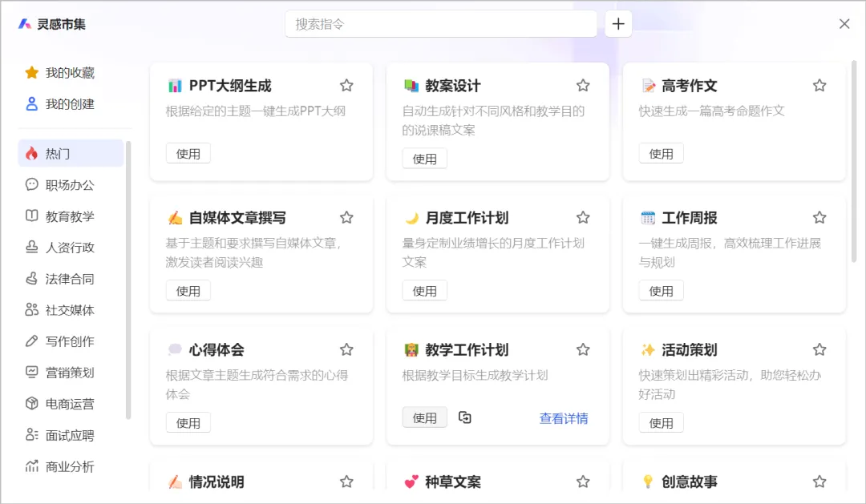Click the 高考作文 memo icon
866x504 pixels.
[x=648, y=86]
